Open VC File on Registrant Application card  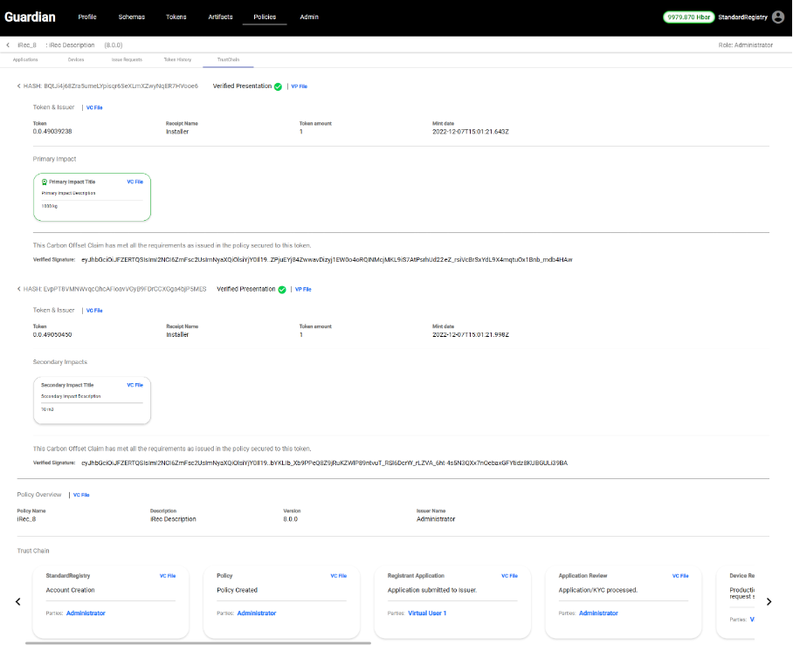pyautogui.click(x=509, y=576)
